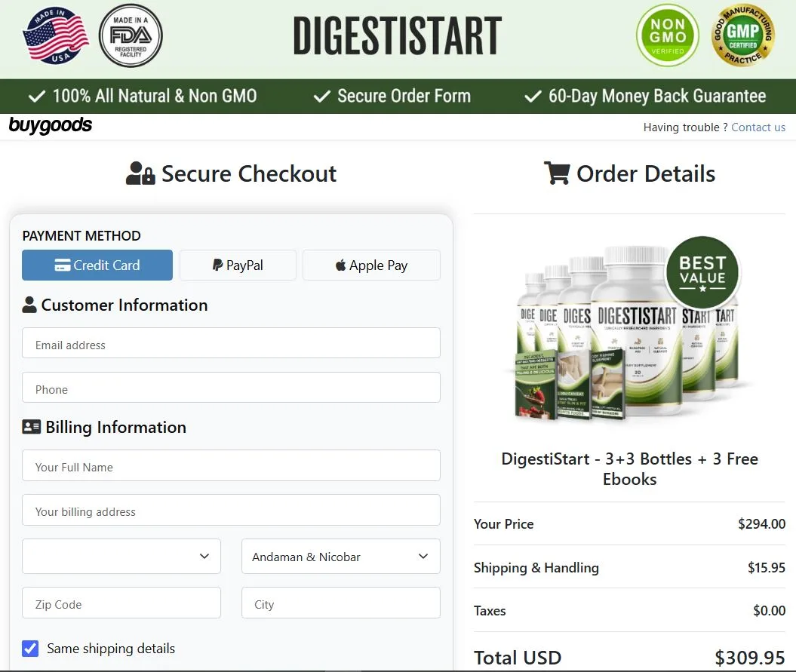The image size is (796, 672).
Task: Select the Credit Card payment tab
Action: [97, 265]
